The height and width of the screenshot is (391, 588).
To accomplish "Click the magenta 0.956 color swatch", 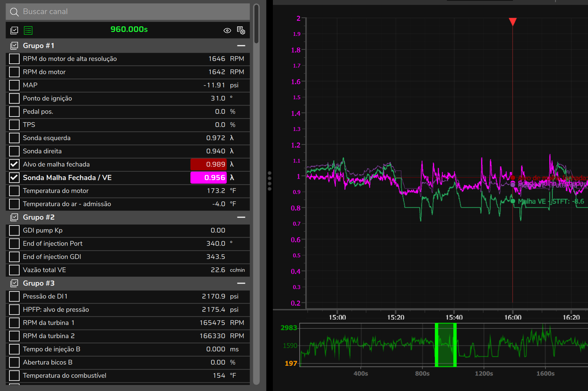I will tap(208, 178).
